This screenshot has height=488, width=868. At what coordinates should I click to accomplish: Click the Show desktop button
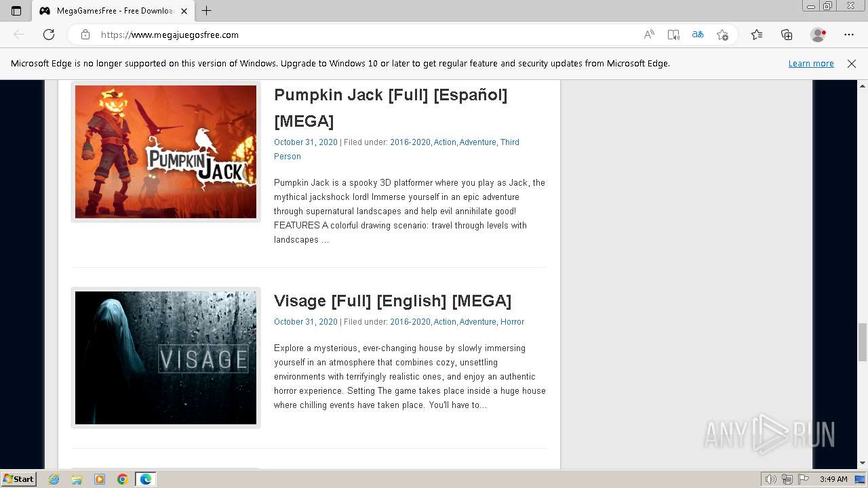point(861,479)
